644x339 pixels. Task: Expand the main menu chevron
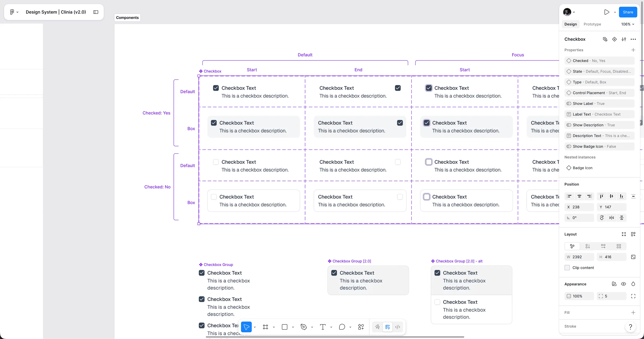(x=17, y=12)
